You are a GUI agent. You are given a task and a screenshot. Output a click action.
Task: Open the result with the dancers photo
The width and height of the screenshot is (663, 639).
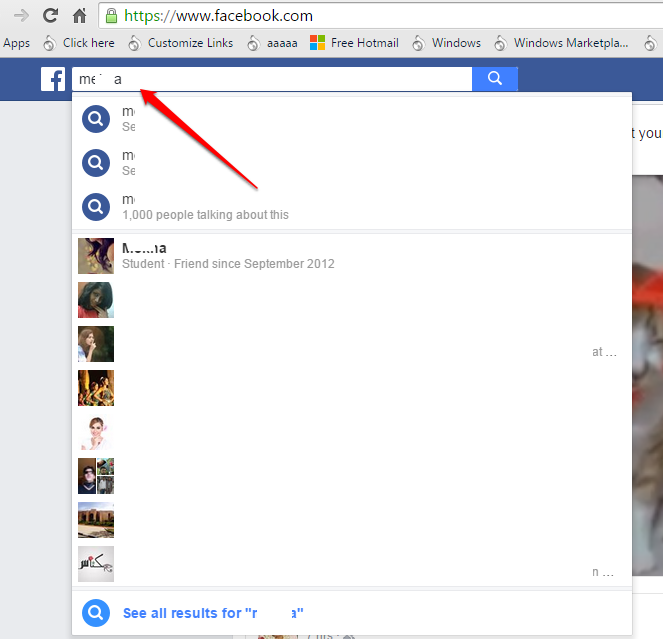click(352, 388)
